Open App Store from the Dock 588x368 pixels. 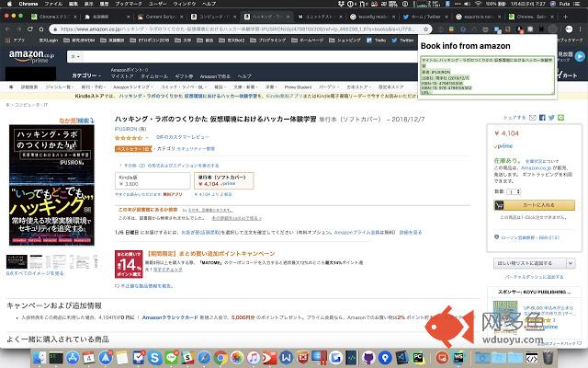coord(73,358)
